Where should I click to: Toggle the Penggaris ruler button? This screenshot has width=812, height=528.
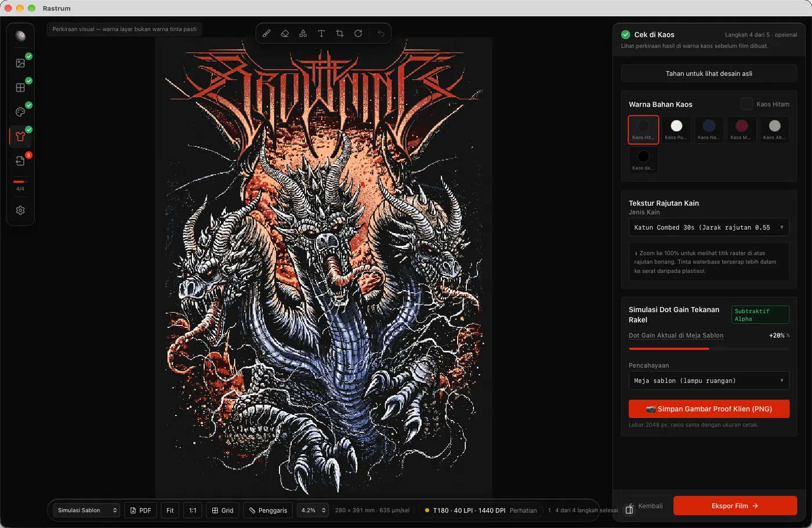pos(268,511)
